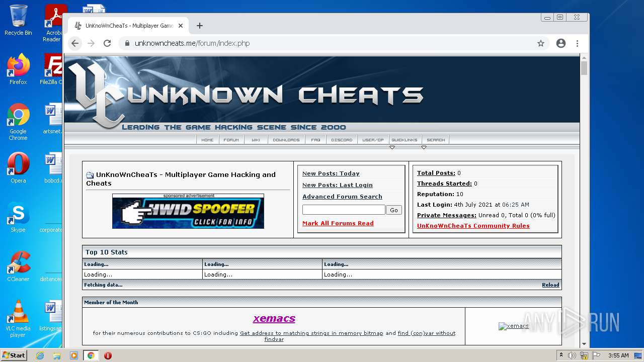Open the FORUM navigation item
This screenshot has width=644, height=362.
coord(231,140)
